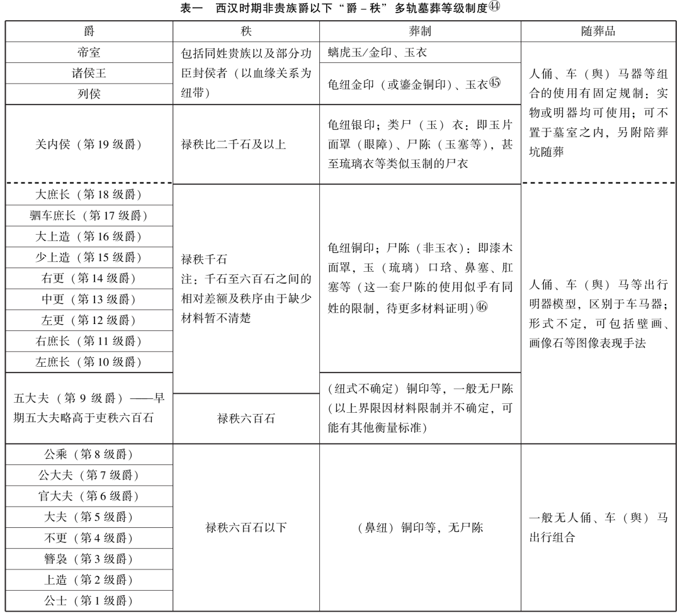Screen dimensions: 680x616
Task: Select the 大庶长 (第18级爵) row
Action: [x=89, y=194]
